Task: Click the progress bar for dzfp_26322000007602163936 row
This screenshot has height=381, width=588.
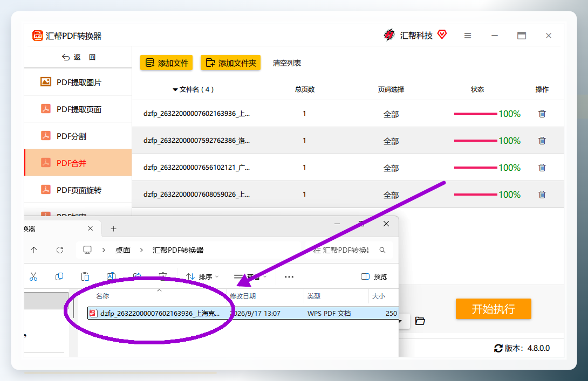Action: point(475,114)
